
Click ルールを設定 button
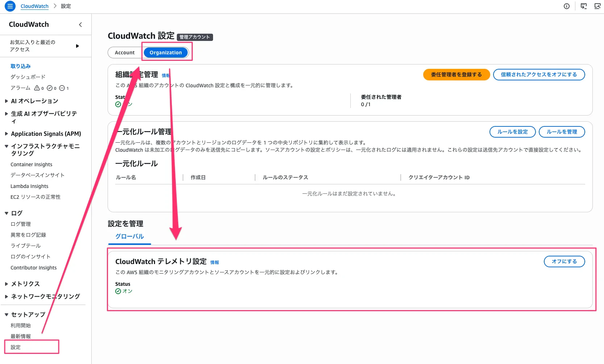512,132
